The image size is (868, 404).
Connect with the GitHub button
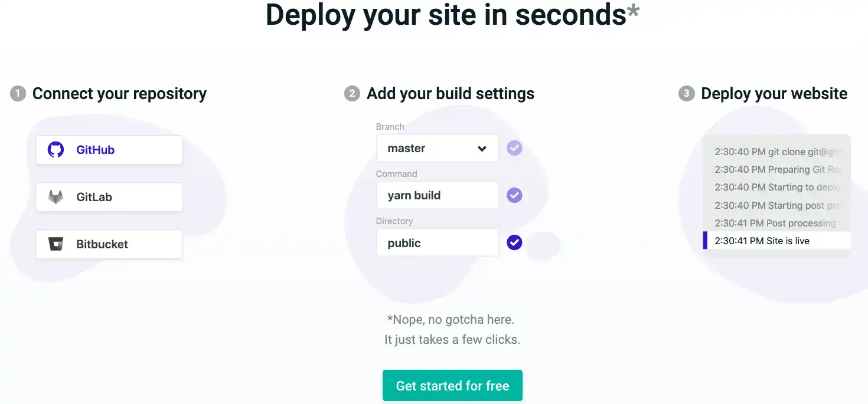click(x=109, y=150)
